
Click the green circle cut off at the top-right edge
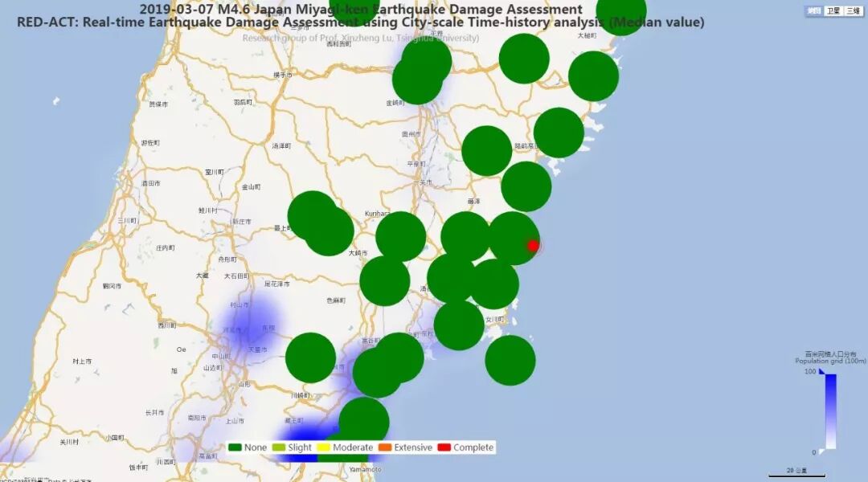click(620, 10)
